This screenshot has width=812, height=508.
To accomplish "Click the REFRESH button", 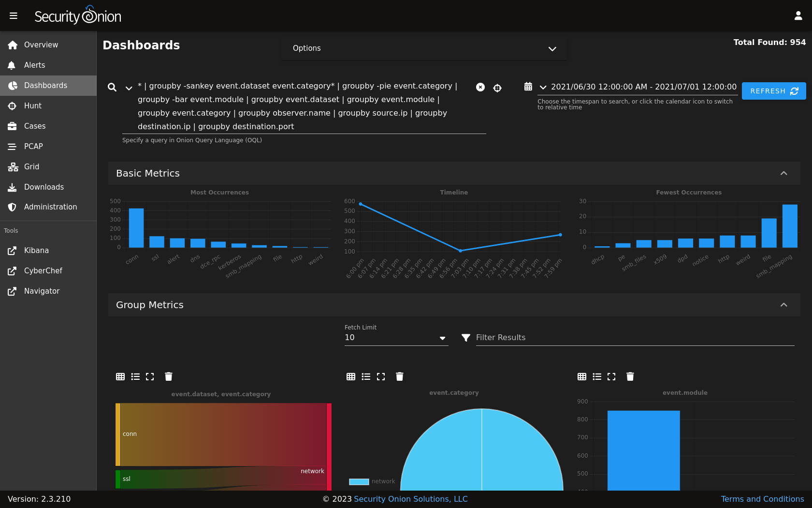I will pyautogui.click(x=774, y=91).
